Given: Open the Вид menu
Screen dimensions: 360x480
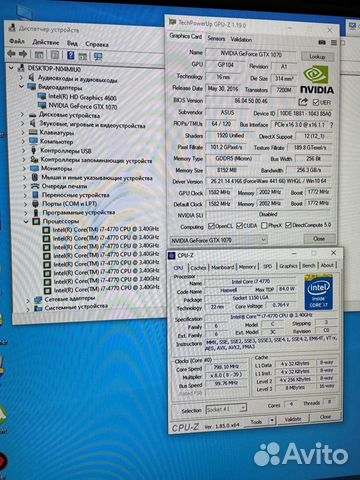Looking at the screenshot, I should [72, 43].
